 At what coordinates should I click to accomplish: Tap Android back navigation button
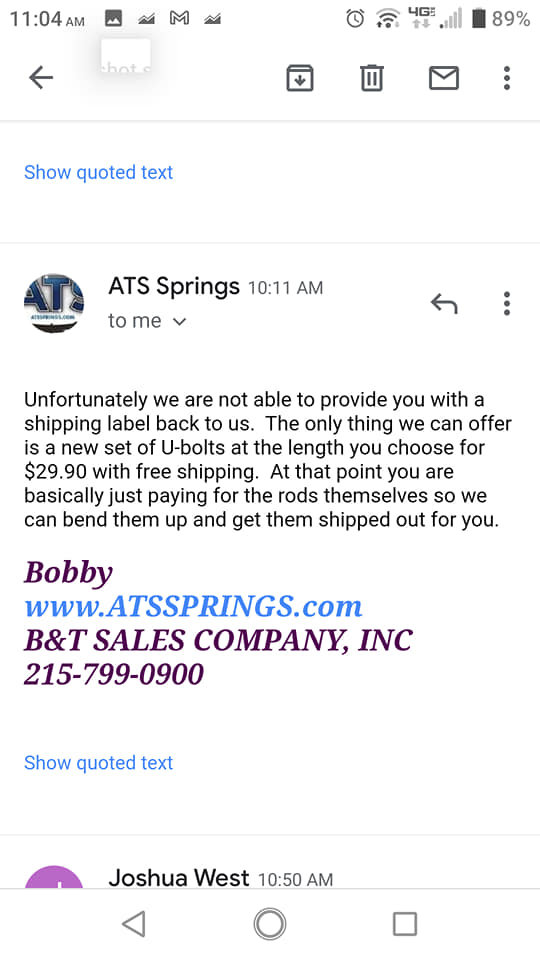tap(133, 923)
